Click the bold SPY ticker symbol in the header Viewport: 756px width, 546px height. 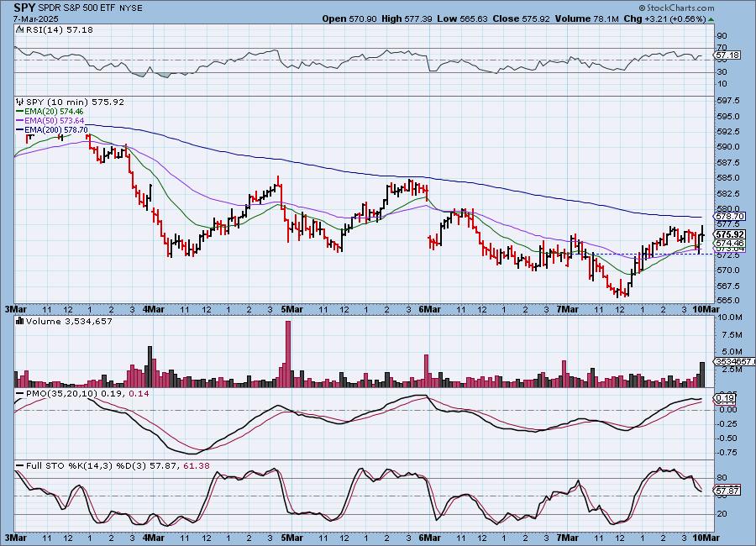24,8
